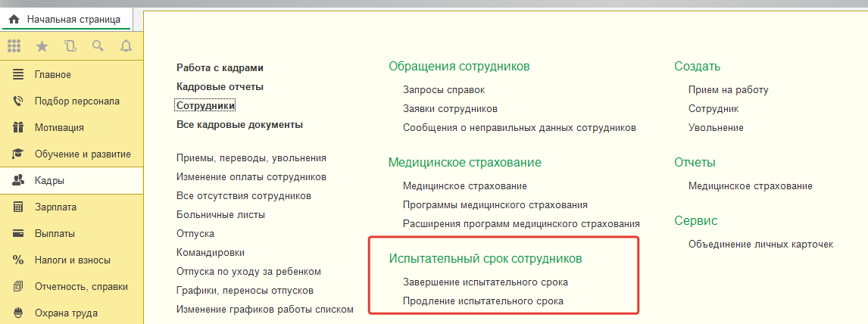Click the Кадры people icon
The width and height of the screenshot is (868, 324).
[18, 180]
